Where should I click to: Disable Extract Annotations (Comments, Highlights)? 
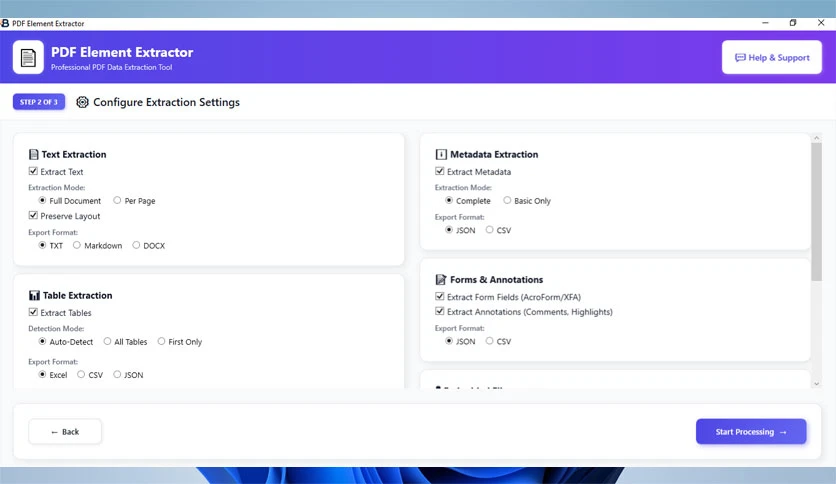(439, 311)
